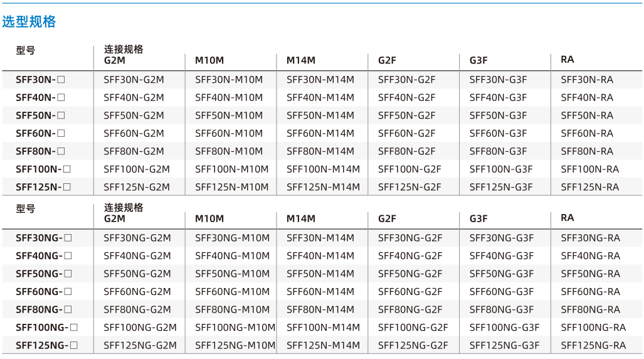Select the SFF40NG-M10M entry
Screen dimensions: 644x359
(233, 256)
